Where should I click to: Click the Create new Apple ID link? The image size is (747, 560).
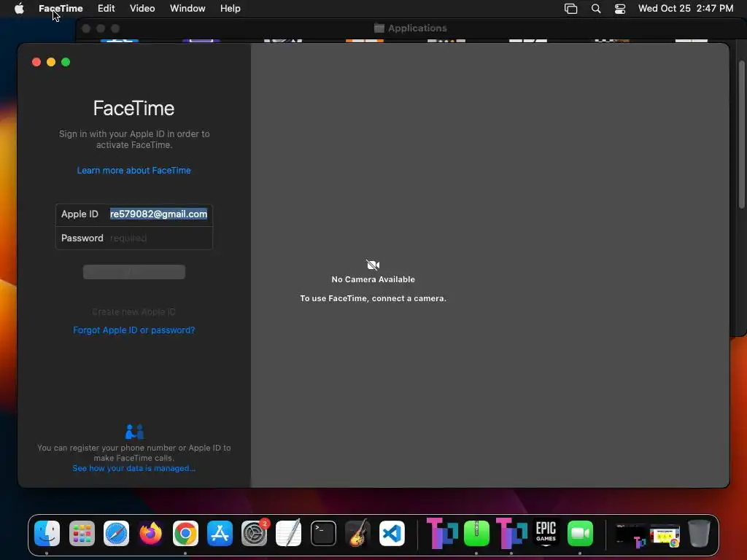point(134,312)
